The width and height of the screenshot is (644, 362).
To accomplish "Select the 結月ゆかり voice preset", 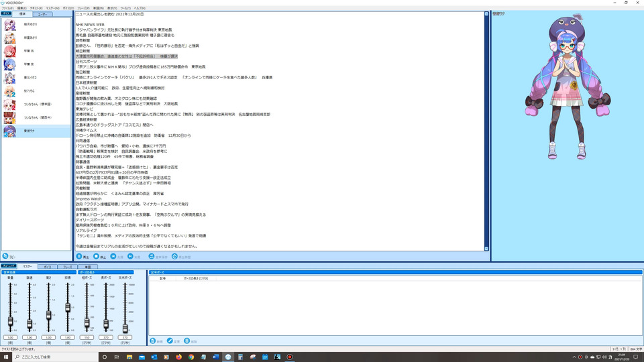I will point(36,25).
